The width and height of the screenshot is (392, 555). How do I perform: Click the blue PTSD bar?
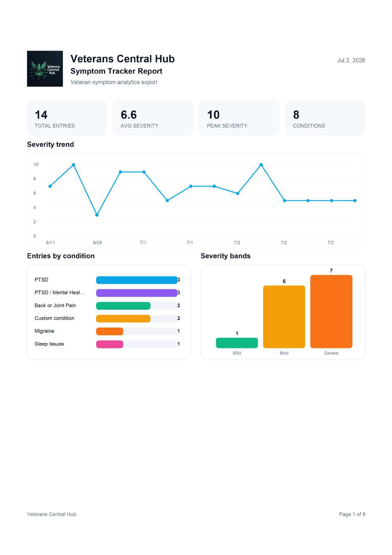pyautogui.click(x=137, y=280)
